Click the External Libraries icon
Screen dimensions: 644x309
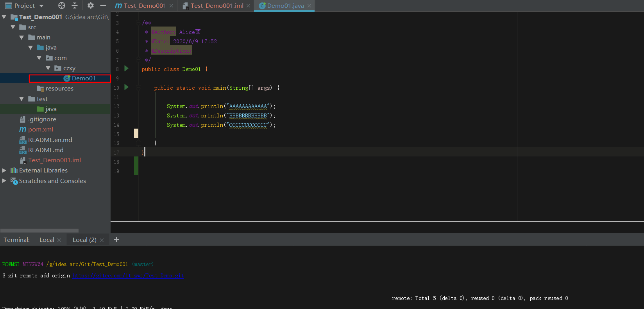pyautogui.click(x=14, y=170)
